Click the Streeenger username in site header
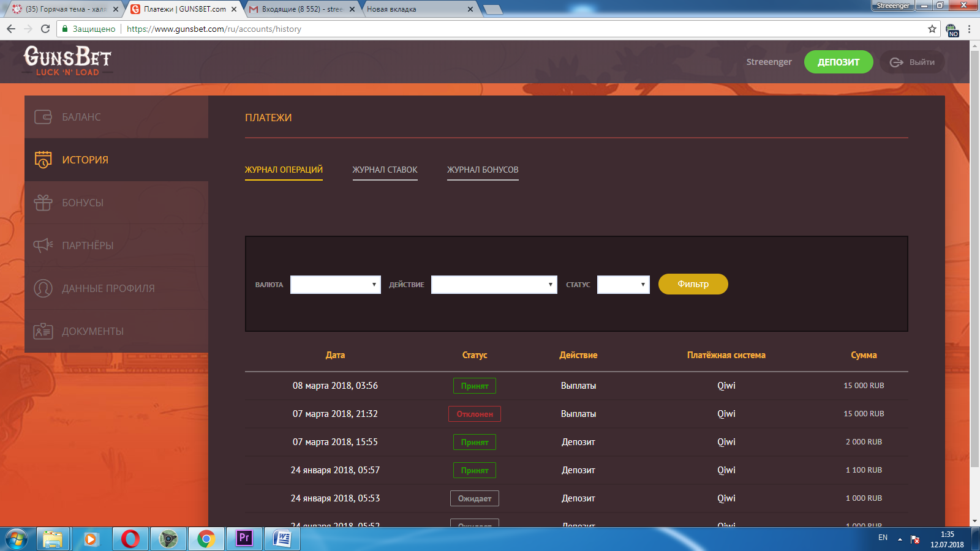The height and width of the screenshot is (551, 980). click(769, 62)
